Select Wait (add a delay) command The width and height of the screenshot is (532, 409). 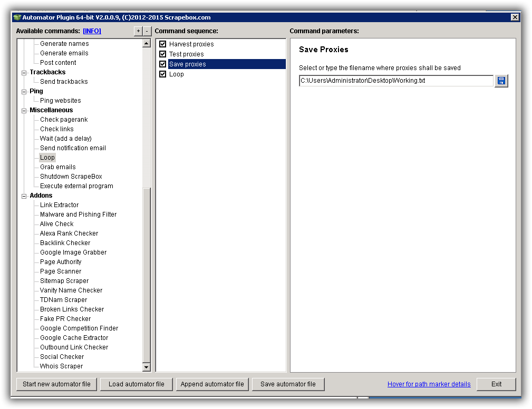(x=66, y=139)
